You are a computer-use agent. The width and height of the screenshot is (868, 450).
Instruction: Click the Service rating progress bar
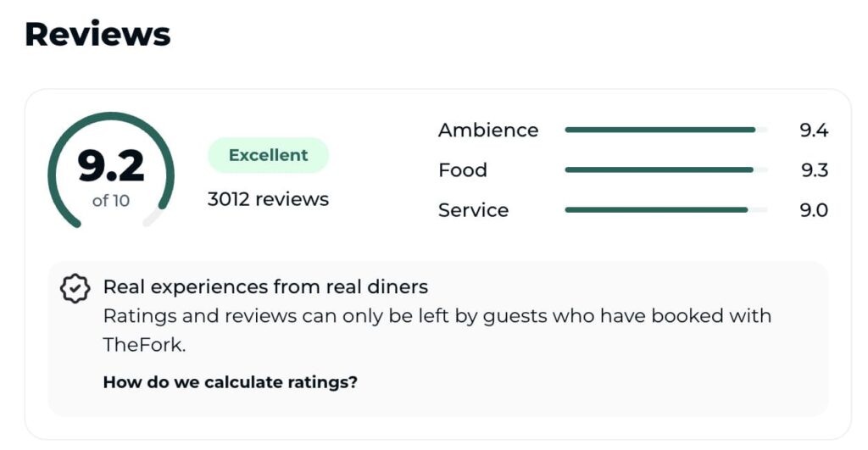click(665, 209)
